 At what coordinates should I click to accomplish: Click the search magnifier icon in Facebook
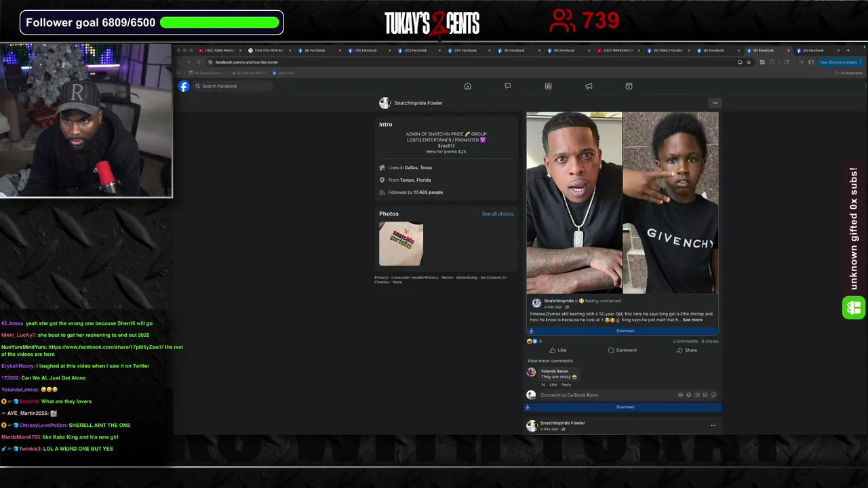(x=197, y=86)
